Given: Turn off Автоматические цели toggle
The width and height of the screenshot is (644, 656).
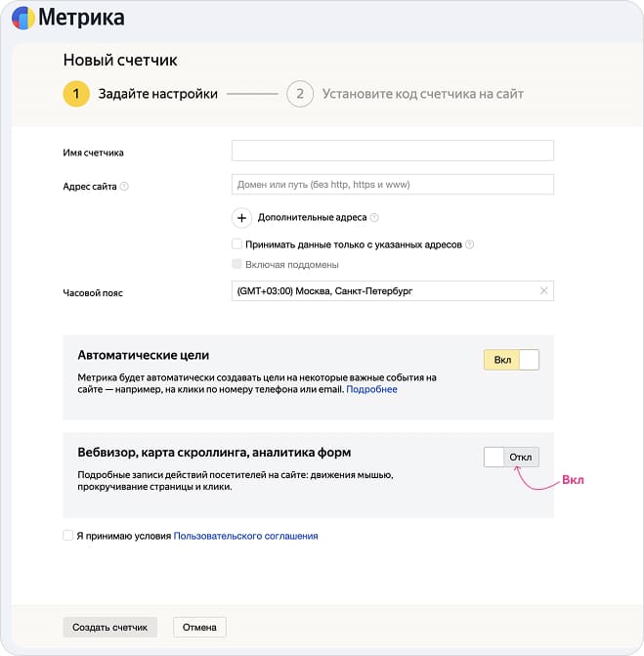Looking at the screenshot, I should tap(511, 360).
